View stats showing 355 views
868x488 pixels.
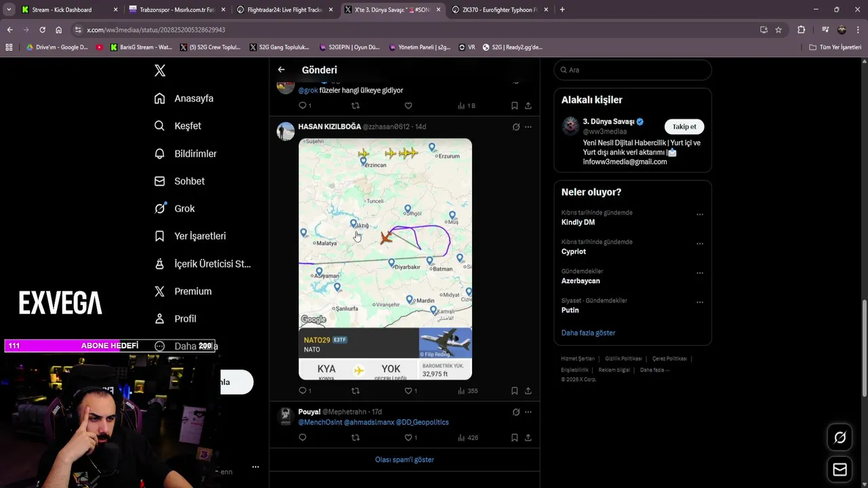click(468, 391)
